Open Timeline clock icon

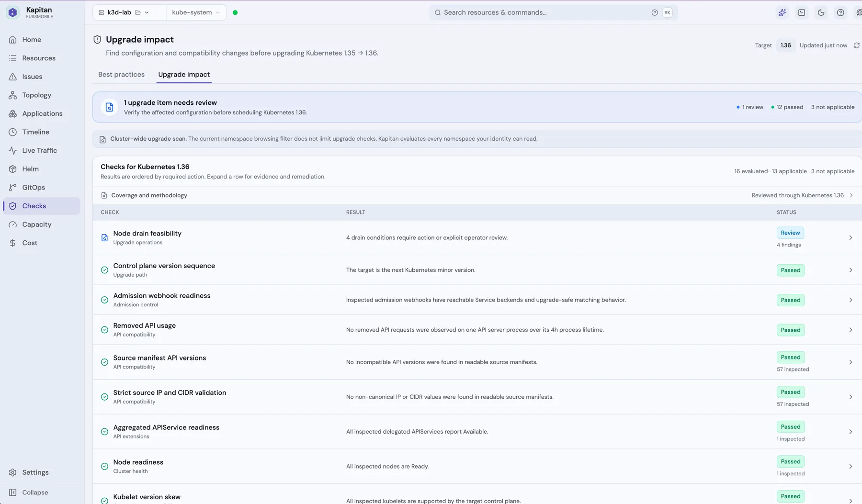(x=13, y=132)
